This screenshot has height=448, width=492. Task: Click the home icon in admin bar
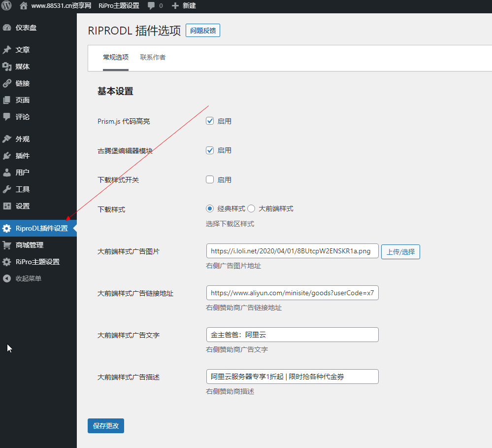tap(23, 5)
